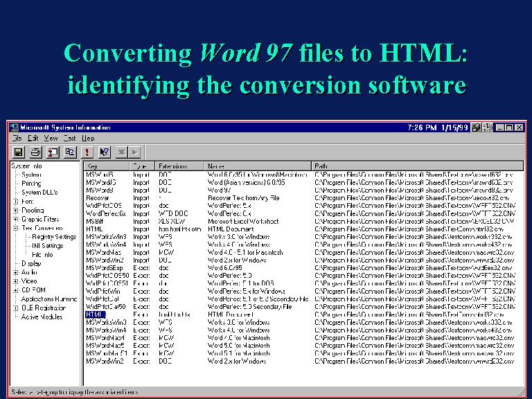The height and width of the screenshot is (399, 532).
Task: Select the System tree item
Action: [31, 175]
